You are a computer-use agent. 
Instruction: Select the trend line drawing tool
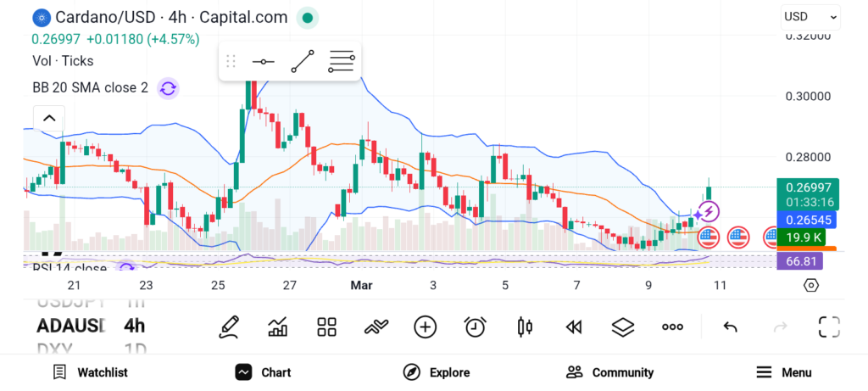[x=303, y=62]
